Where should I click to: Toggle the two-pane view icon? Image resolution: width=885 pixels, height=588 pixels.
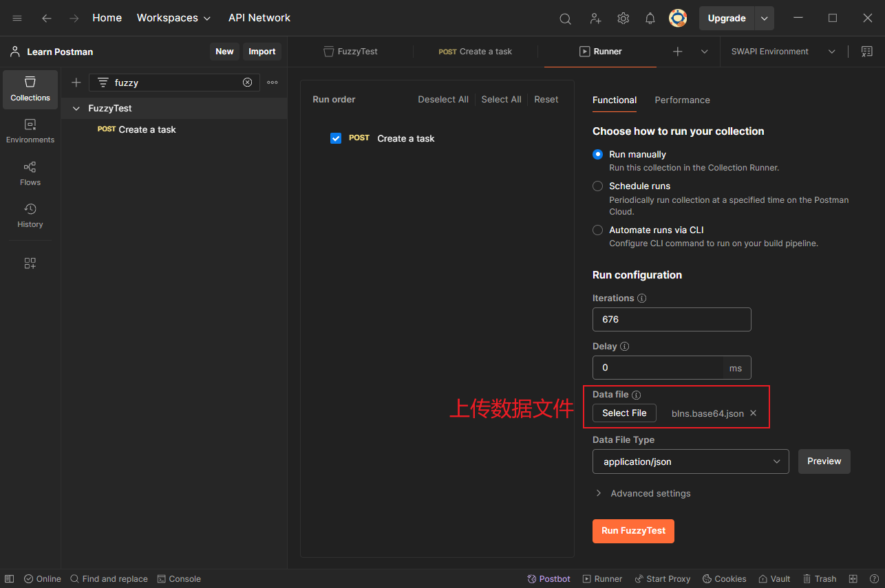853,579
